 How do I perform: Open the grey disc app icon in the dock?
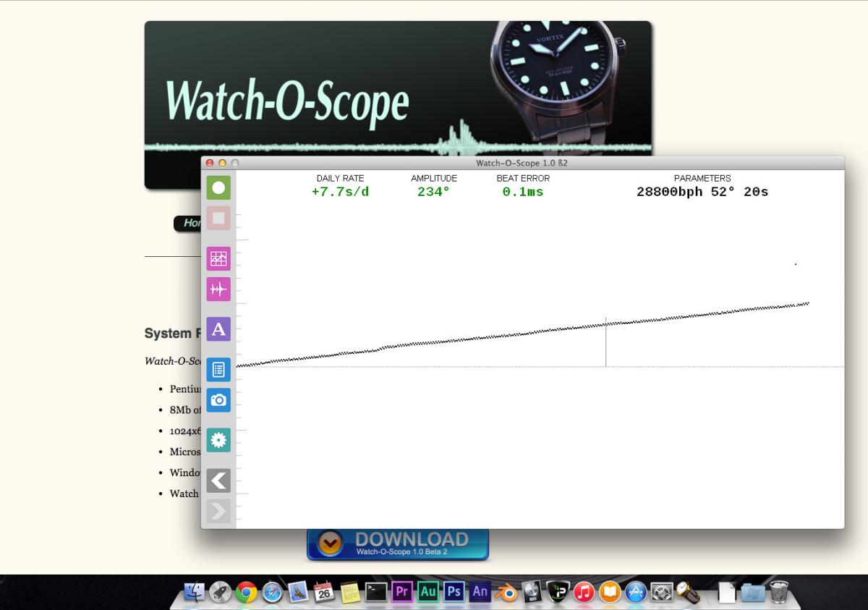532,592
